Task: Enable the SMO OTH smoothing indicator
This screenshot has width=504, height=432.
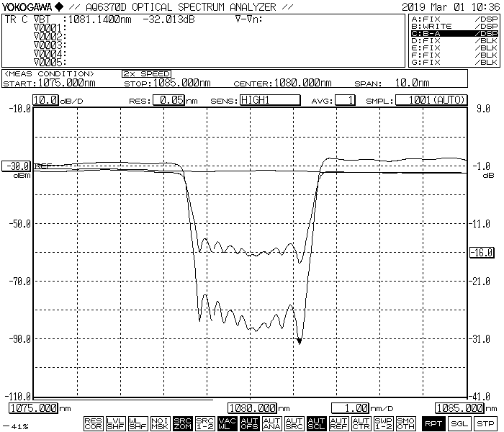Action: pos(405,423)
